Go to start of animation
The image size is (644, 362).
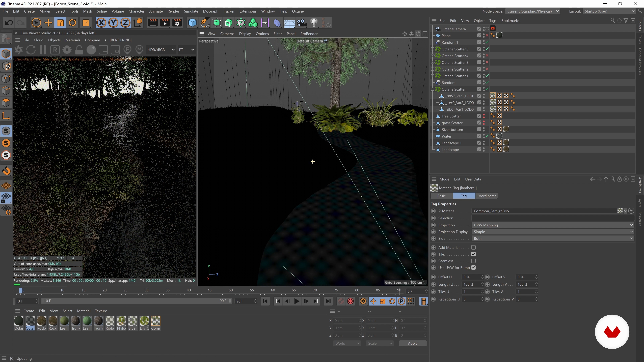click(265, 301)
